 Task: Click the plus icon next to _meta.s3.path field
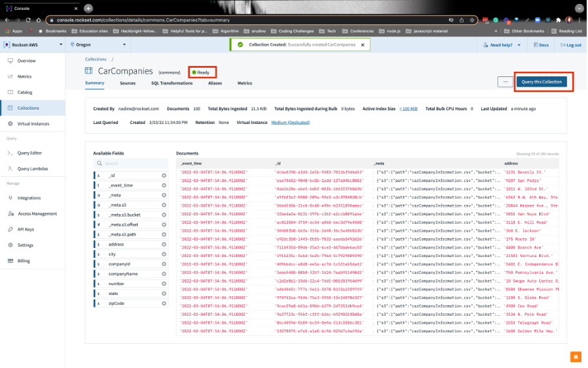(164, 235)
